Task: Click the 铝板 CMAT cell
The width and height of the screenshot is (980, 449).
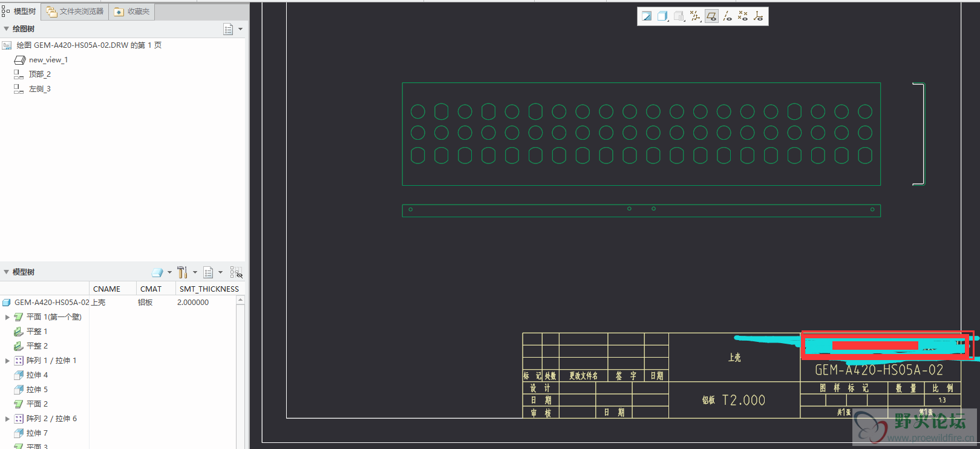Action: pos(145,303)
